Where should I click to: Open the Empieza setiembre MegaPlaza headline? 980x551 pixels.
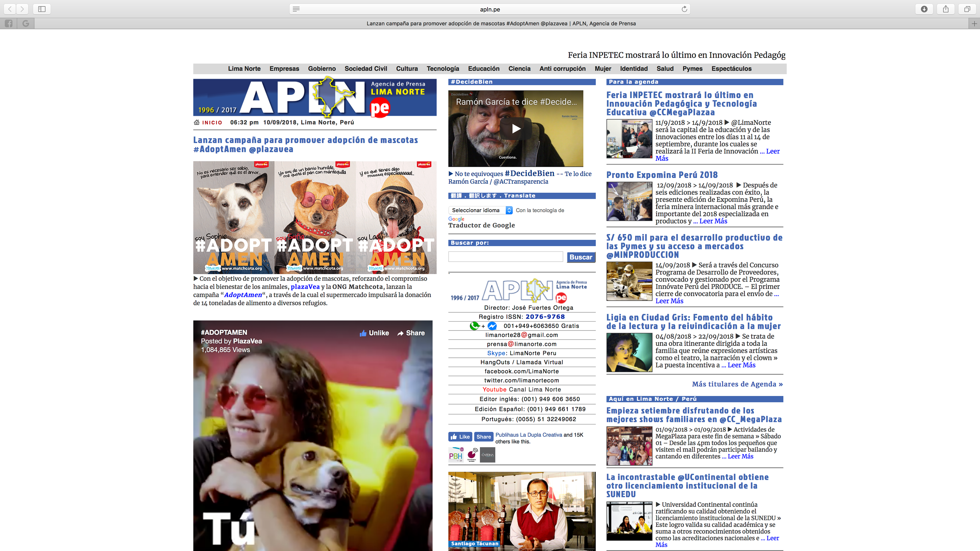694,415
